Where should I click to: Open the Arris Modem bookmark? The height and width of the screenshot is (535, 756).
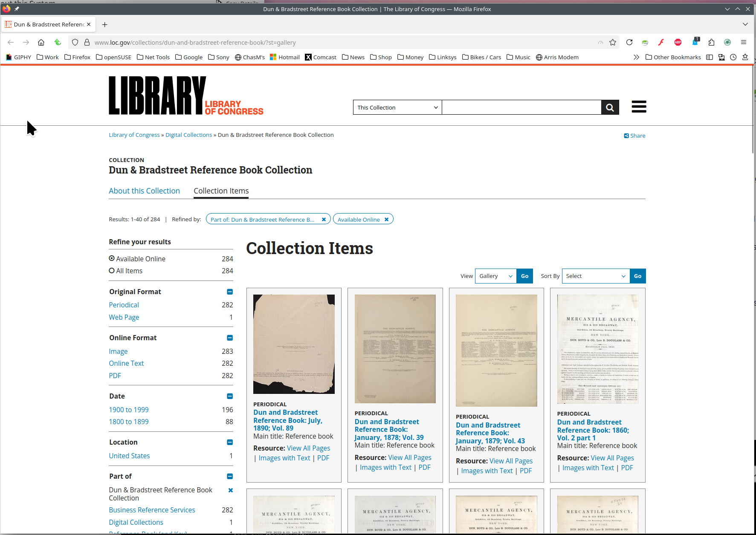(557, 57)
